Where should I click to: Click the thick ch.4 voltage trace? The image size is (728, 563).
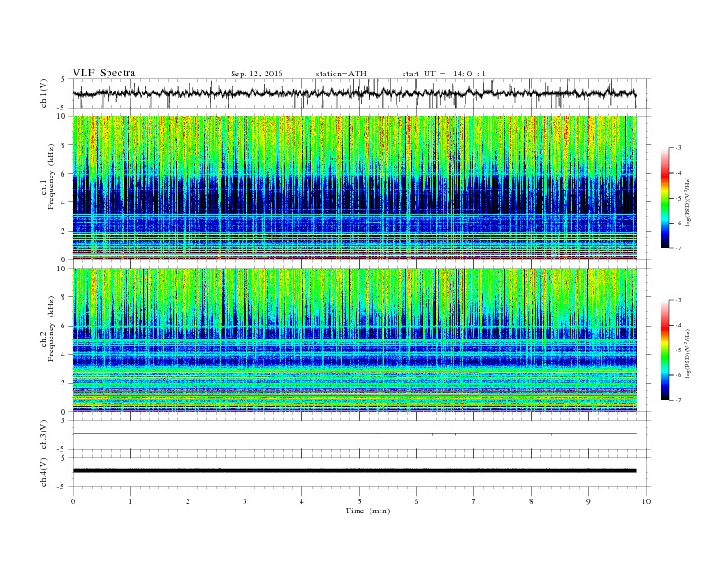[354, 471]
